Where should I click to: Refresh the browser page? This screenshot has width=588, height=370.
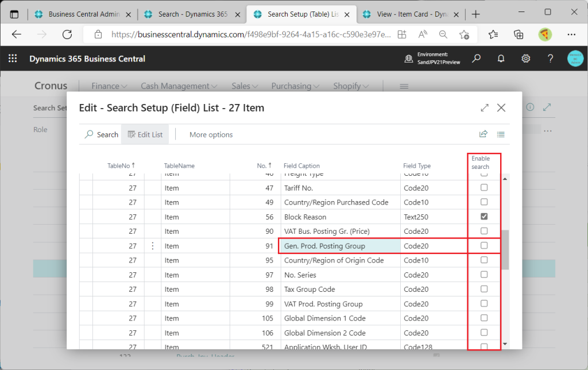[x=67, y=34]
